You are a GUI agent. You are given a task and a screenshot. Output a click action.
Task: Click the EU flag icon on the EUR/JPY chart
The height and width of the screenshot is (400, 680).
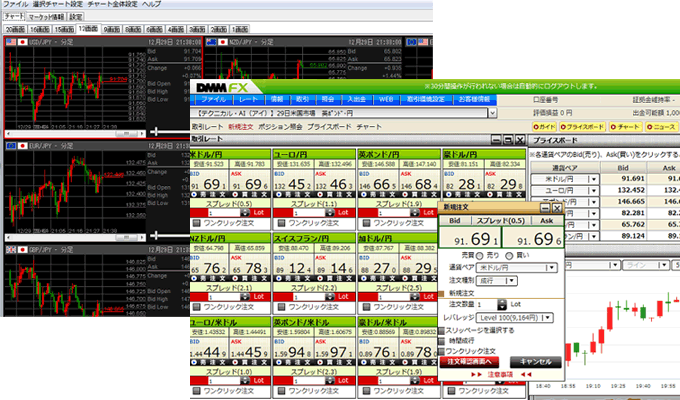(x=11, y=146)
